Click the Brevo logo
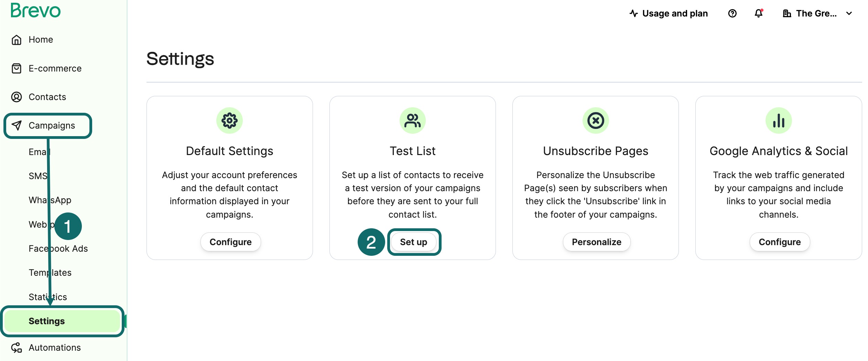The image size is (868, 361). click(x=35, y=11)
